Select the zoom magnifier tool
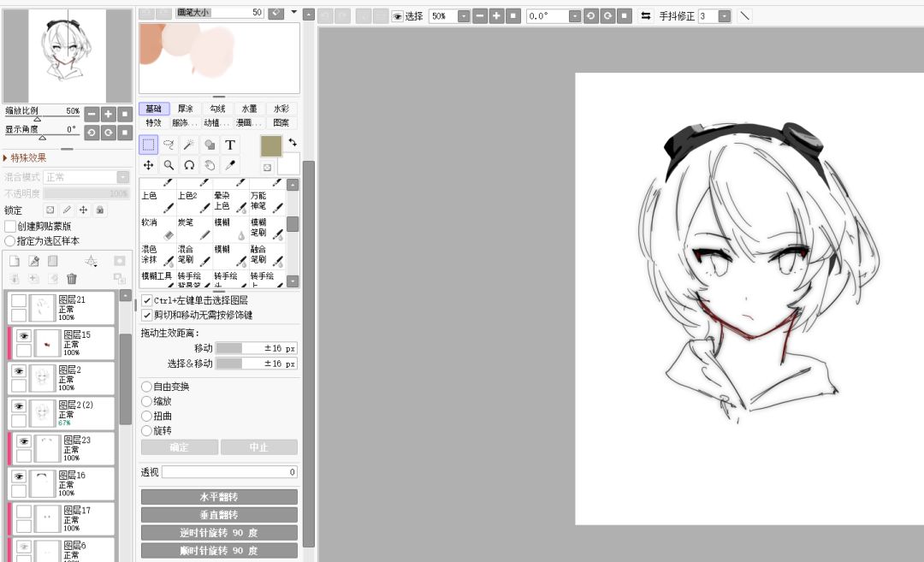Screen dimensions: 924x562 pos(169,166)
